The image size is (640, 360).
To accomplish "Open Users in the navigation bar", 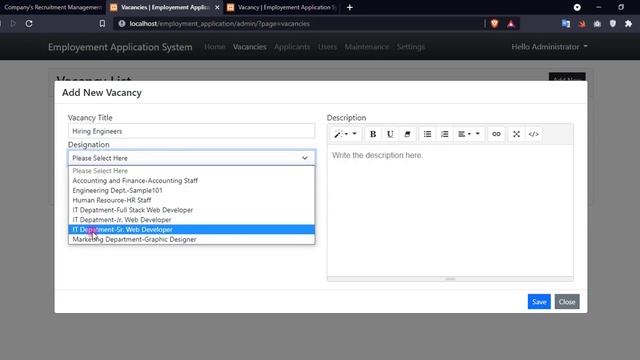I will pyautogui.click(x=327, y=47).
